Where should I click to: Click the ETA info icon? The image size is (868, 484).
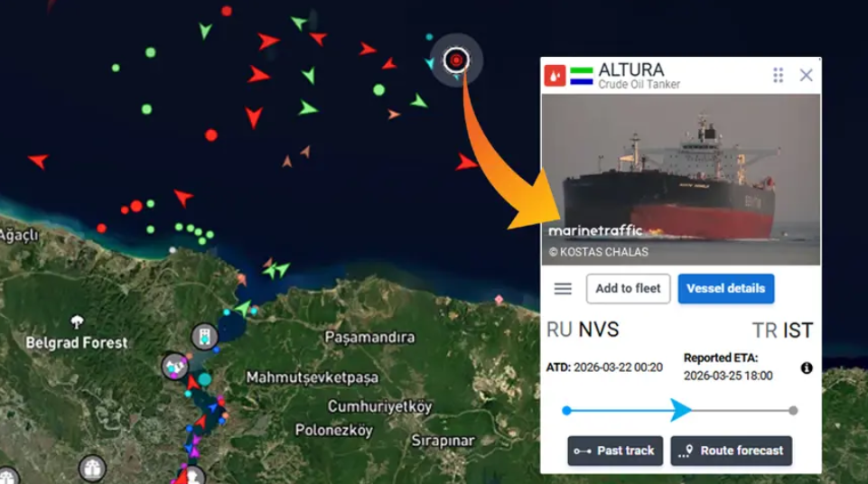pyautogui.click(x=807, y=368)
